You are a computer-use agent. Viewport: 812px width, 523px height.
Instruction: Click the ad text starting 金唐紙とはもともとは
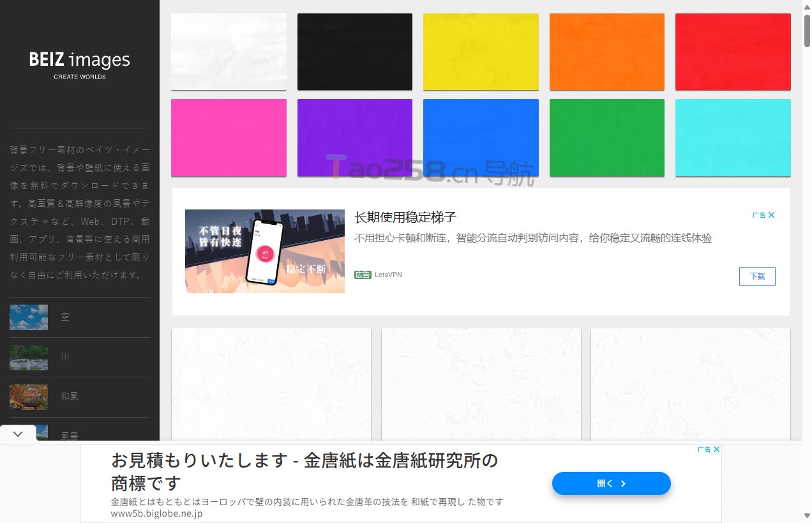click(307, 502)
